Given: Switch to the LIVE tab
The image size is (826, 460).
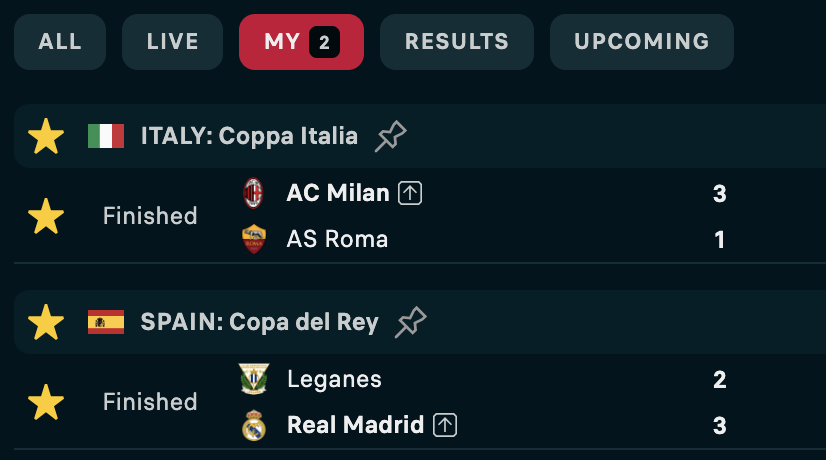Looking at the screenshot, I should pos(172,42).
